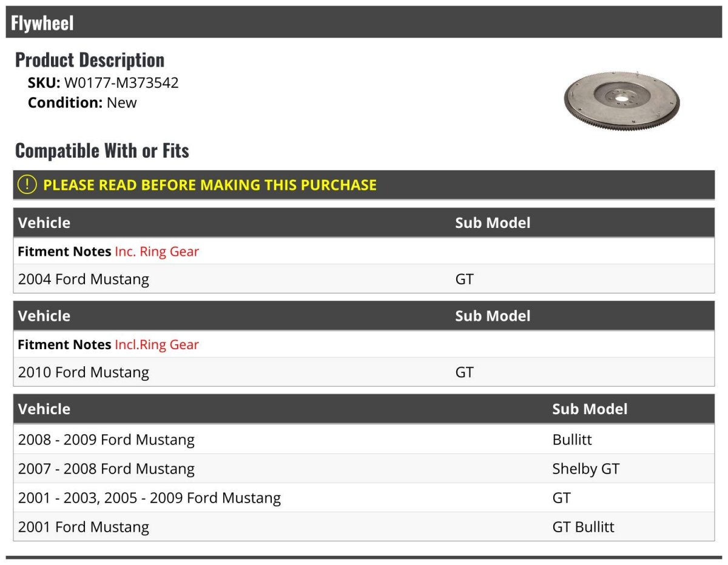Click the Bullitt sub model cell
The image size is (728, 565).
[x=571, y=440]
